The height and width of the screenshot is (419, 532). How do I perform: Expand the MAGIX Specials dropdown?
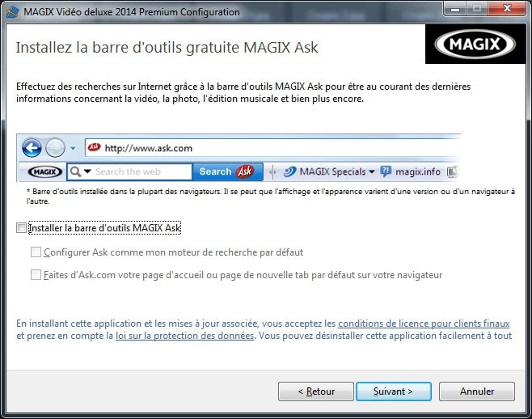(372, 171)
